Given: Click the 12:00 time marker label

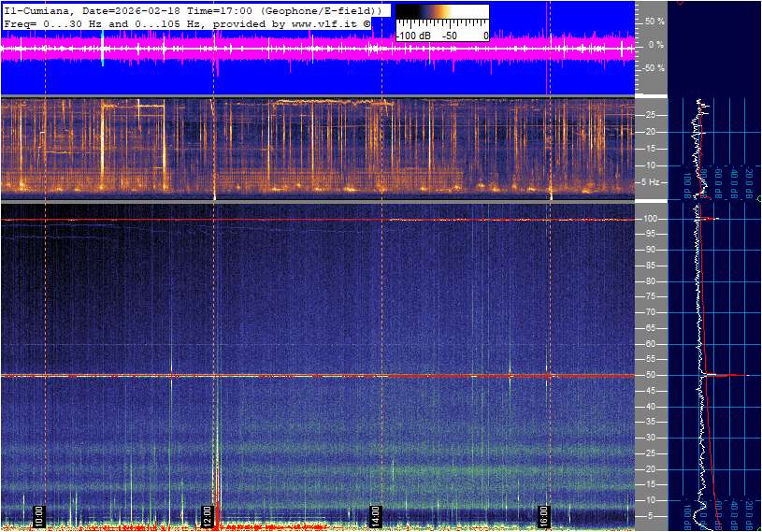Looking at the screenshot, I should click(x=208, y=515).
